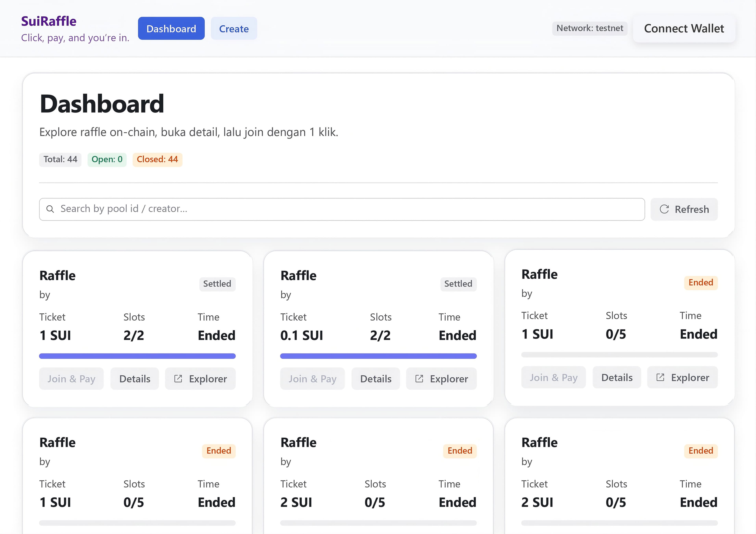Focus the Search by pool id field
The image size is (756, 534).
coord(342,209)
